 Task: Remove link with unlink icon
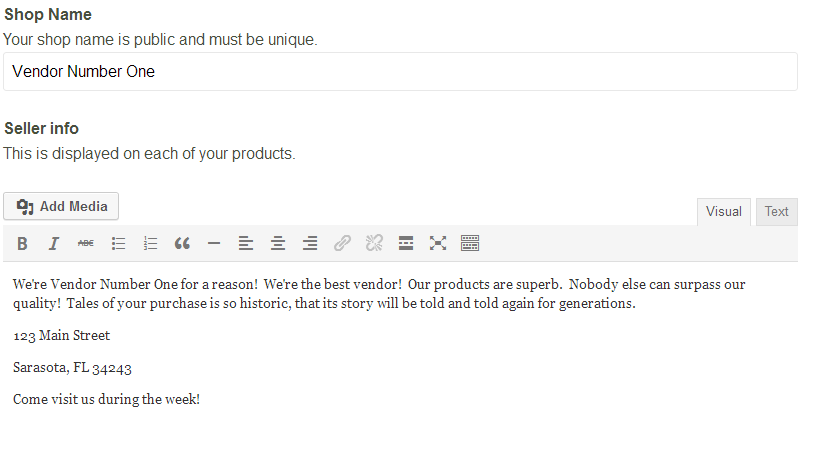374,244
